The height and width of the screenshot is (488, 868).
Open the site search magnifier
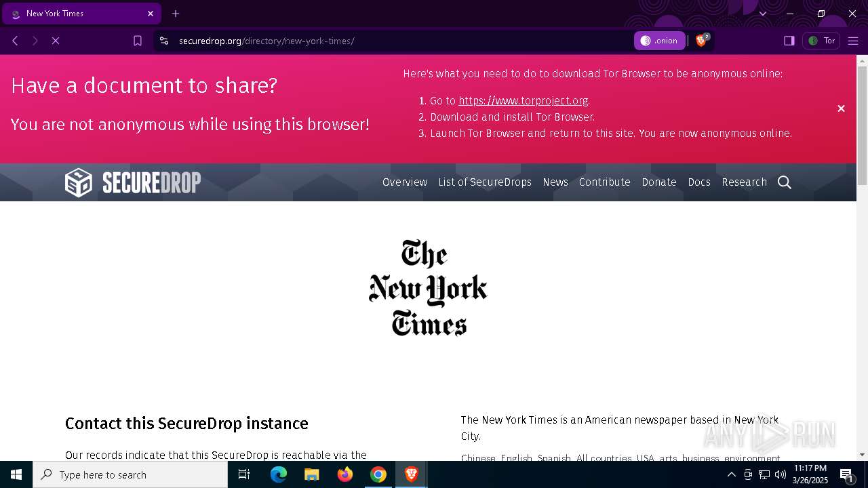coord(785,182)
